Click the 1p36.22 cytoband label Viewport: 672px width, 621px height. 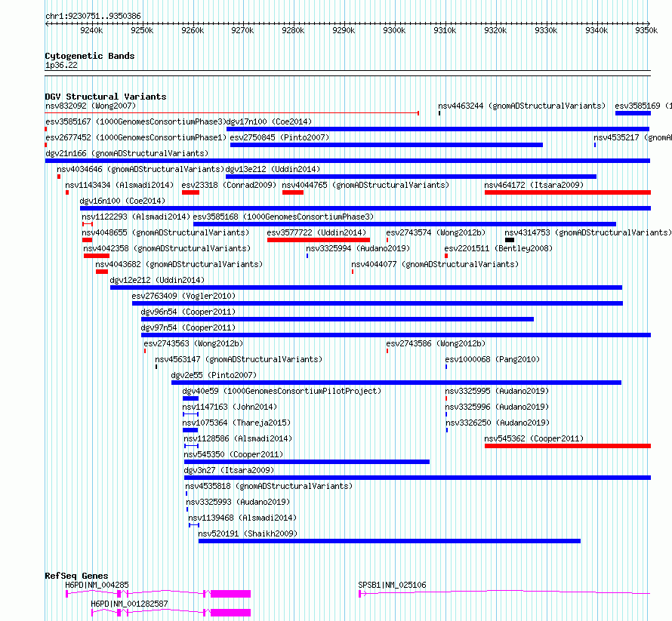tap(61, 65)
